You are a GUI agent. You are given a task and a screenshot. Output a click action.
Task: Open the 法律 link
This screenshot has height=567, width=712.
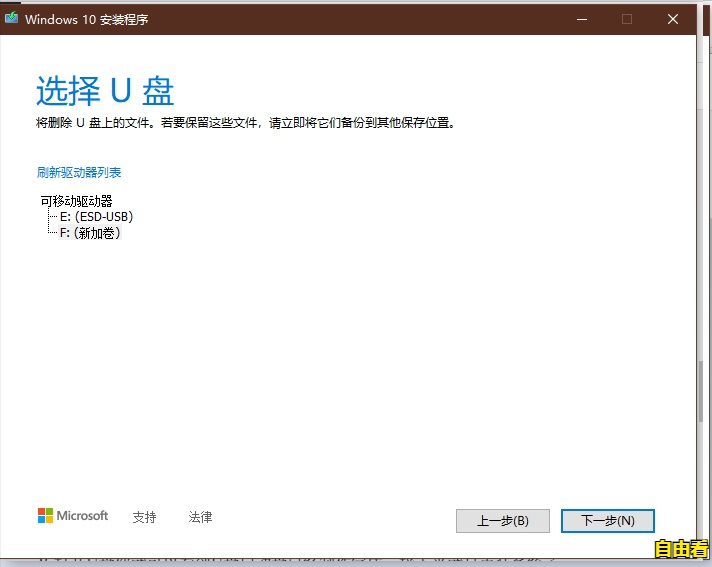200,517
